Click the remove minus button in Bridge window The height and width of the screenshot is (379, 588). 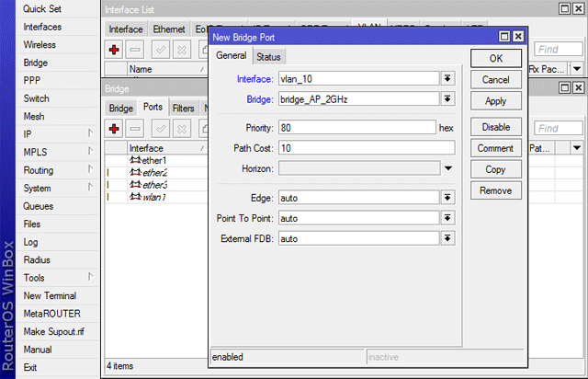click(x=135, y=129)
